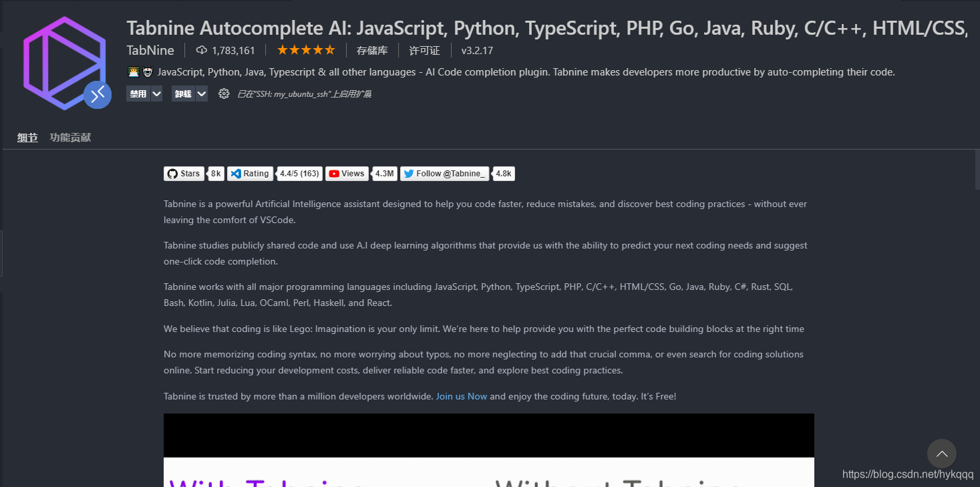
Task: Click the scroll-to-top arrow button
Action: pyautogui.click(x=942, y=454)
